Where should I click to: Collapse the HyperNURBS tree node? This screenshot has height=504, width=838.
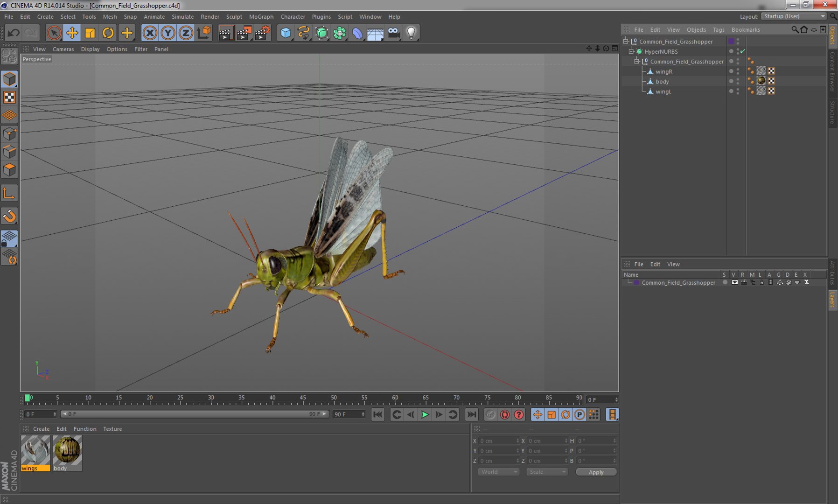(x=631, y=51)
